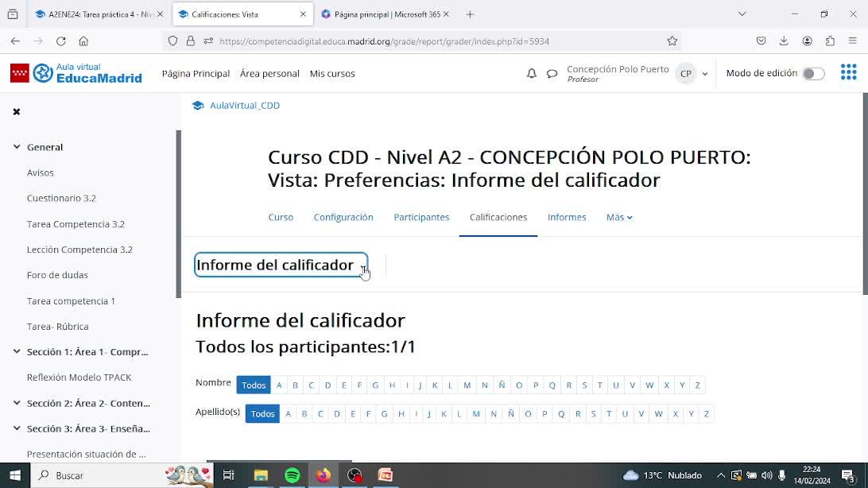Open Firefox application menu hamburger
This screenshot has width=868, height=488.
tap(852, 41)
